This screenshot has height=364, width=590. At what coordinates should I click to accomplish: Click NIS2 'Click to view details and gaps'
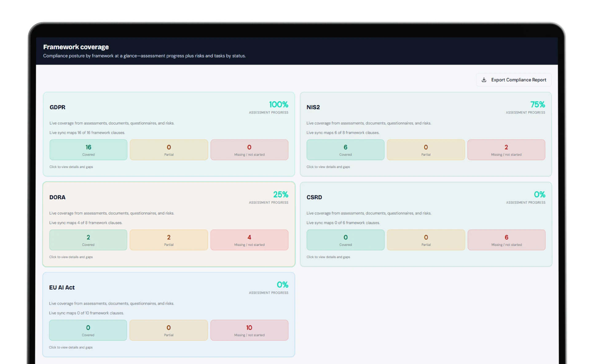click(x=328, y=167)
